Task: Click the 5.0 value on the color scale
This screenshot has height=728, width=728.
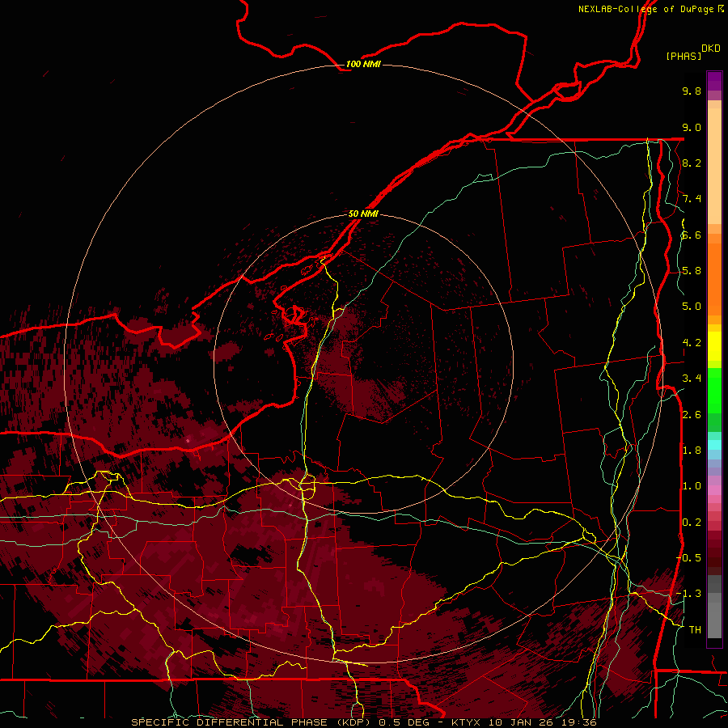Action: [x=692, y=307]
